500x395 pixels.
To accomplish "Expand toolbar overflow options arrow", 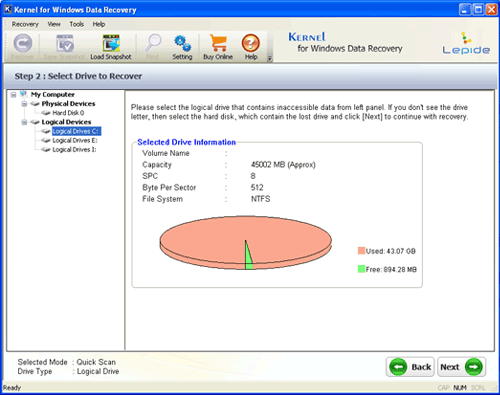I will click(x=270, y=58).
